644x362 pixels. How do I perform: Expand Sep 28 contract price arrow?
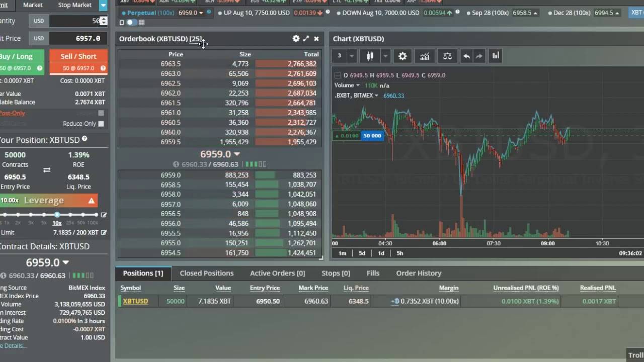tap(535, 13)
